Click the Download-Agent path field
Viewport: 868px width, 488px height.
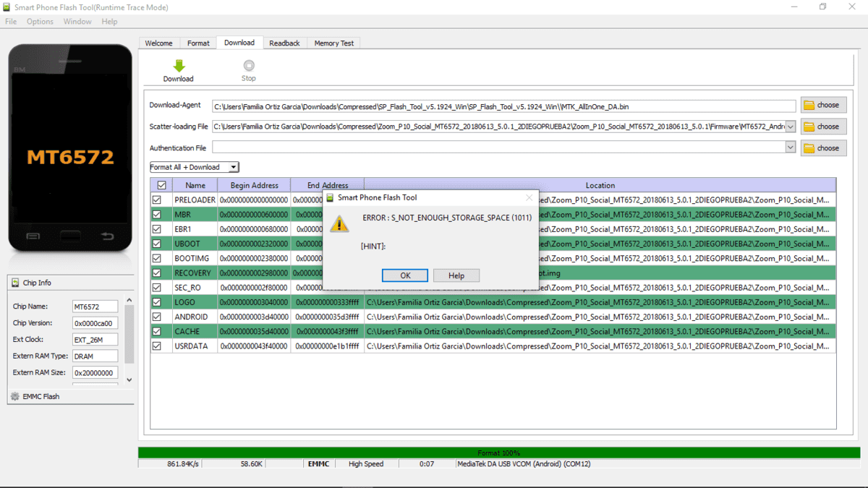click(x=503, y=106)
